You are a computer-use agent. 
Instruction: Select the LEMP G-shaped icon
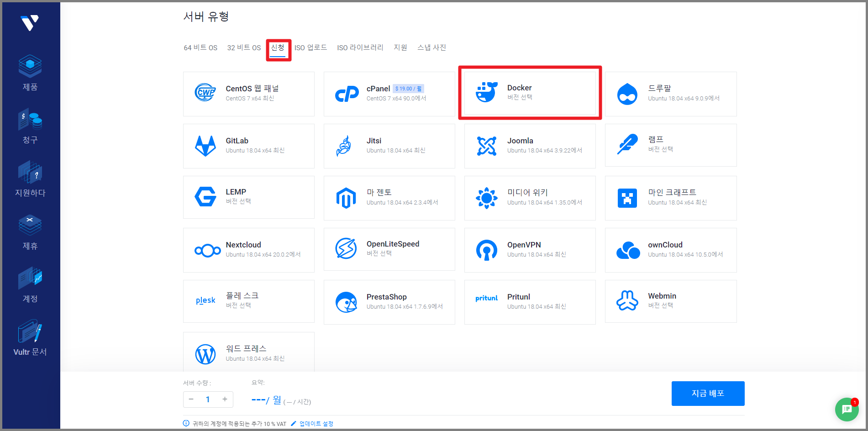[205, 197]
